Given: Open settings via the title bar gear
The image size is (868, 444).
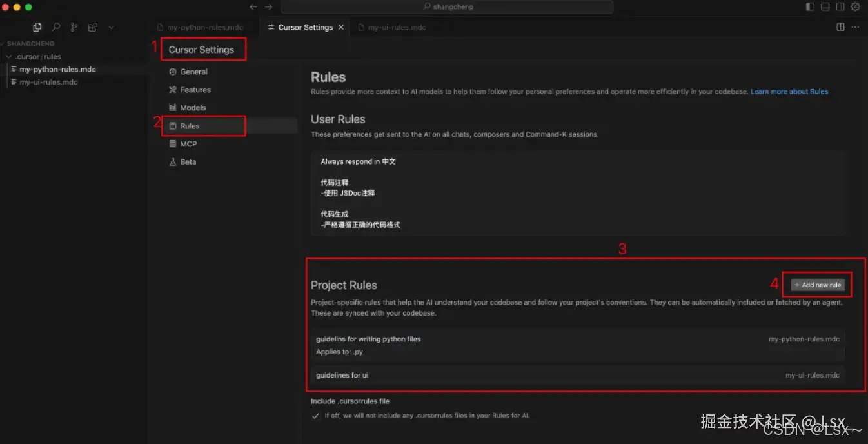Looking at the screenshot, I should 856,7.
